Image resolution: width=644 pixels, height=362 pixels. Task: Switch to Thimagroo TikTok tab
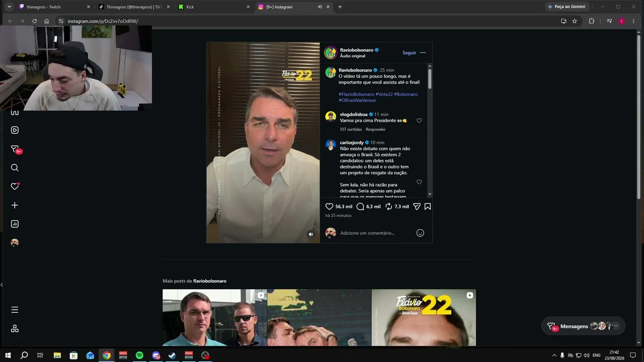pos(134,7)
